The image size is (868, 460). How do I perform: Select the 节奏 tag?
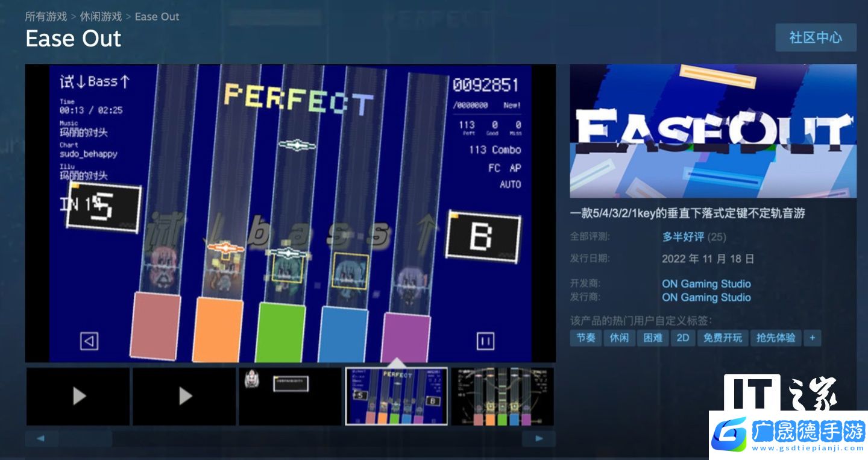pos(586,338)
